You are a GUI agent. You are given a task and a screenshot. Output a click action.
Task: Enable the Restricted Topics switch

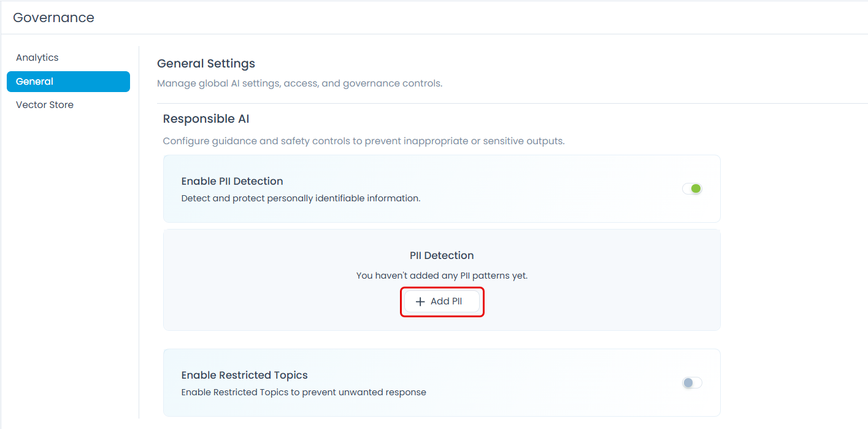692,382
